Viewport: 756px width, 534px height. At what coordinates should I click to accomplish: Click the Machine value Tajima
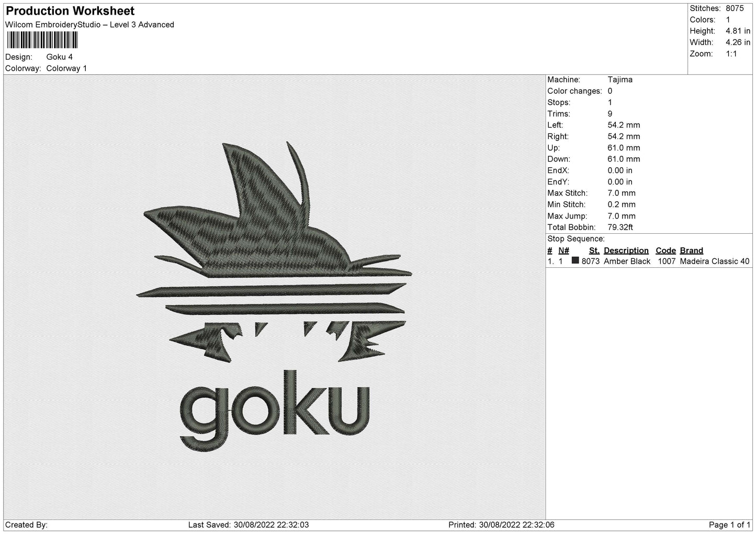[x=620, y=79]
